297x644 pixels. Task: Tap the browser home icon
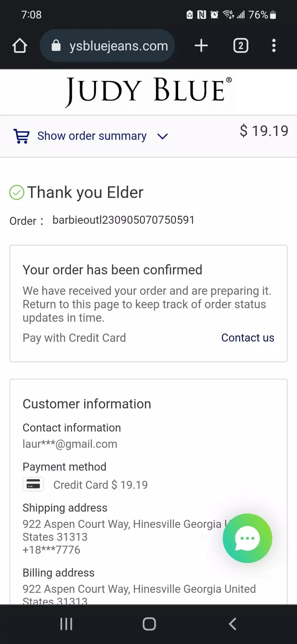pos(20,46)
